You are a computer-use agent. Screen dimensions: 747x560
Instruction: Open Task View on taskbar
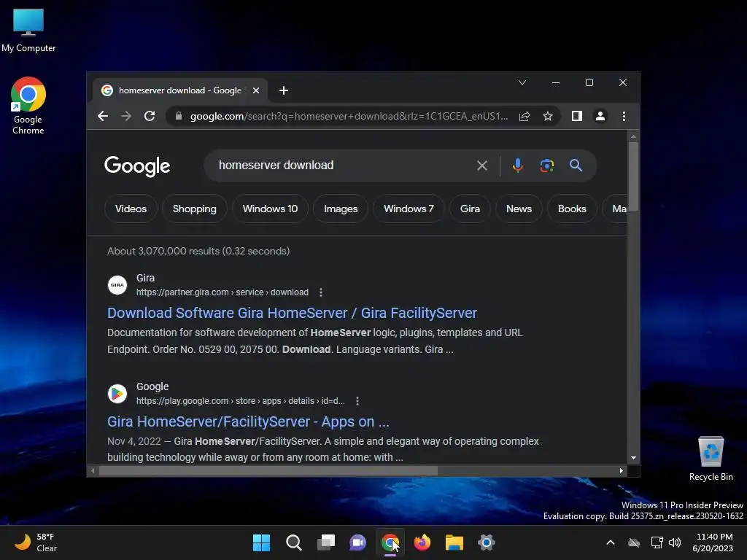tap(326, 542)
